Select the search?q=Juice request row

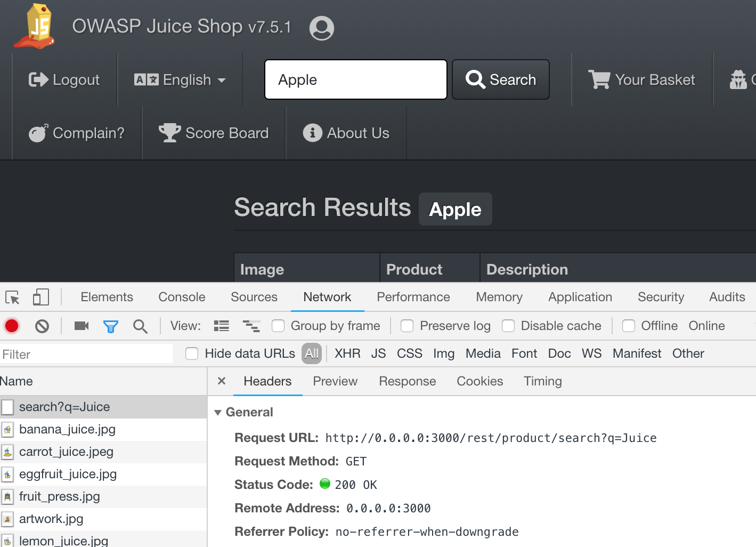coord(103,407)
